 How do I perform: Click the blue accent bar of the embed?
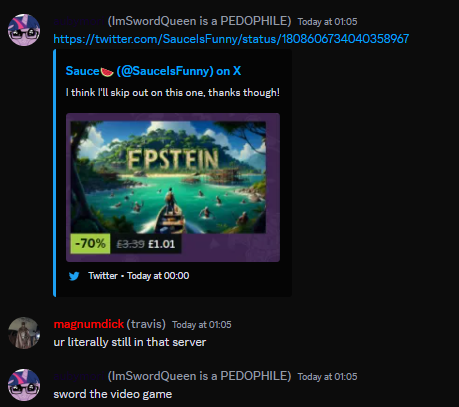[55, 173]
